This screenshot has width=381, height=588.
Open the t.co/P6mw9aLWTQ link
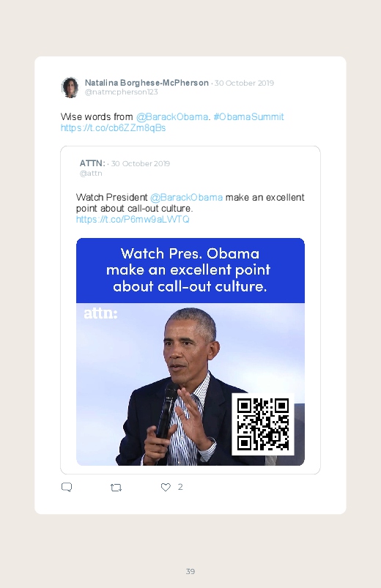(133, 220)
